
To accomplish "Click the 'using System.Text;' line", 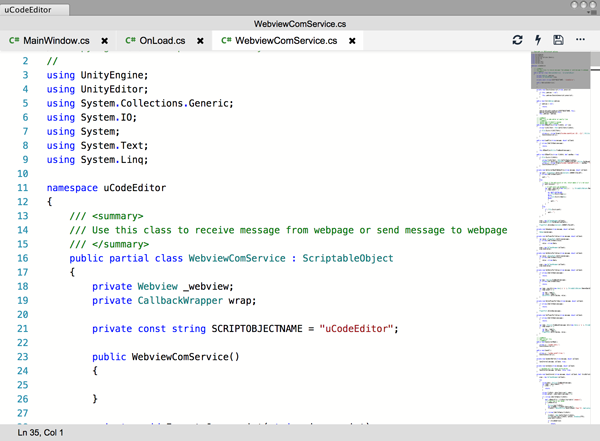I will [97, 145].
